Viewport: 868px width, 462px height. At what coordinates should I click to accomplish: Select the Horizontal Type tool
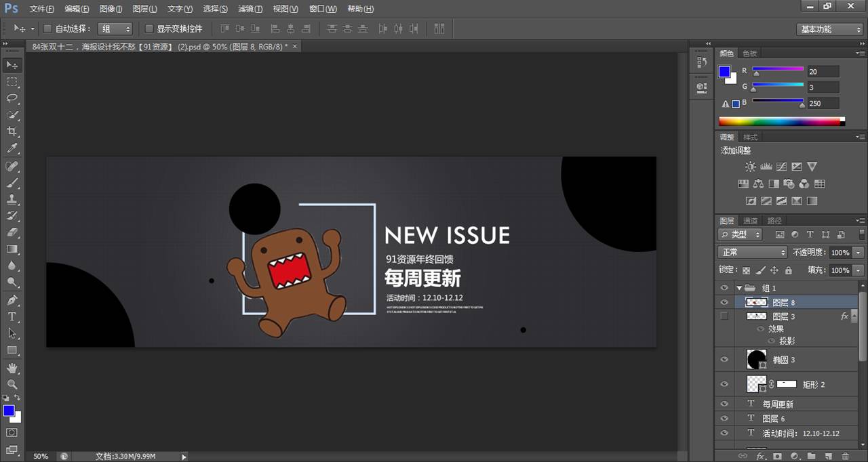12,316
